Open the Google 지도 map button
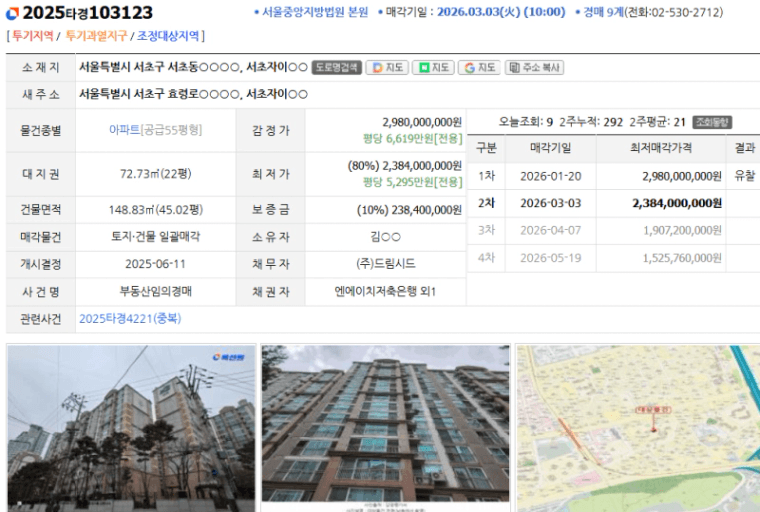 pyautogui.click(x=479, y=67)
